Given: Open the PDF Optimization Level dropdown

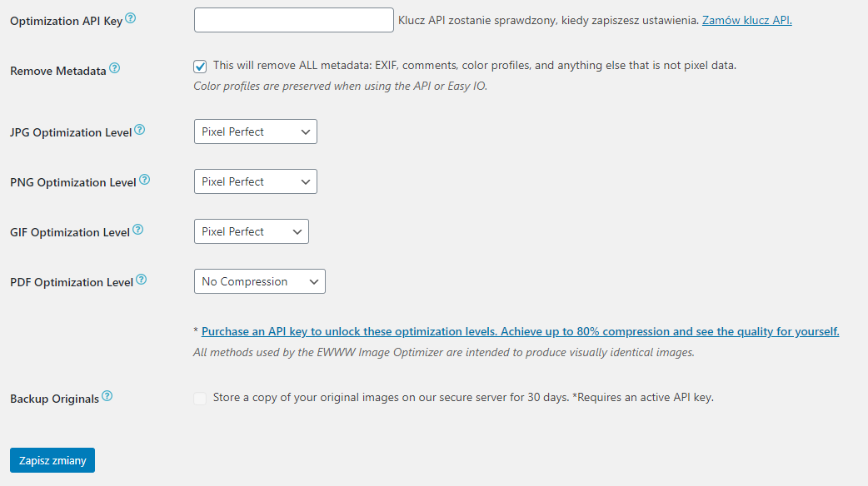Looking at the screenshot, I should pos(259,281).
